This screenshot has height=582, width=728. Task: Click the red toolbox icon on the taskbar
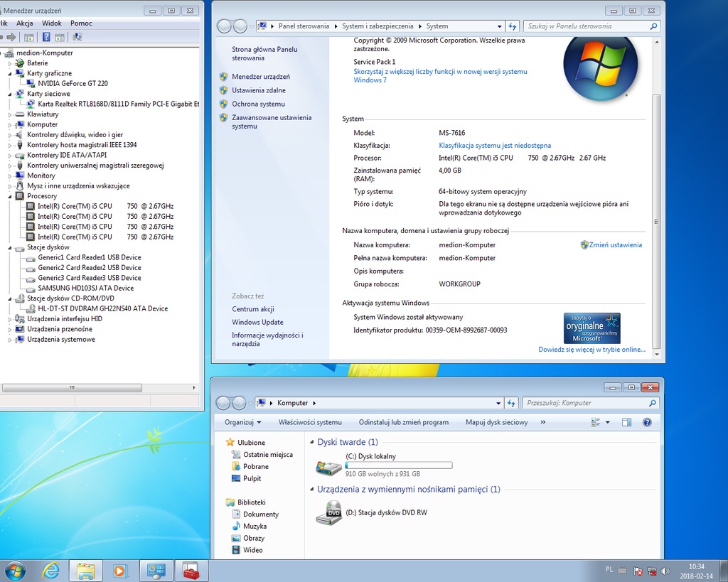191,571
